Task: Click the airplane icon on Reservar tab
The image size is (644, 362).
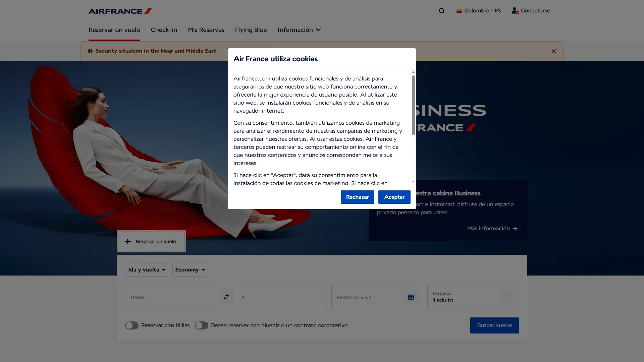Action: [128, 241]
